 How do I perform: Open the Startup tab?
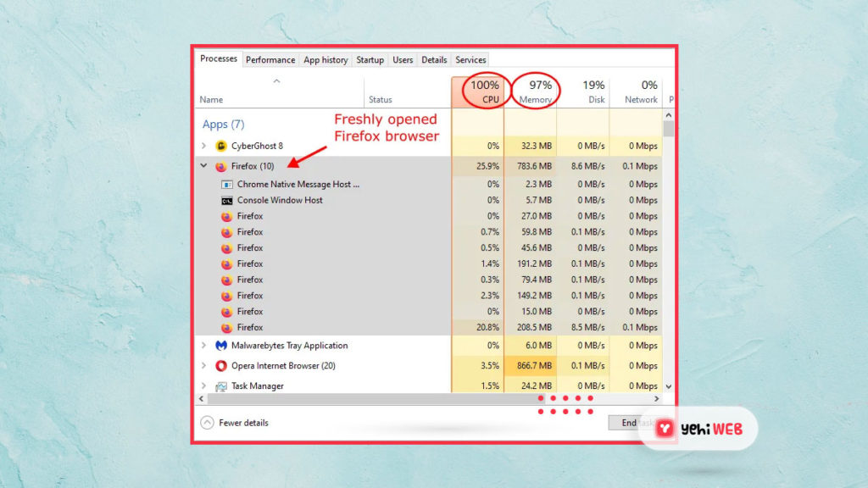pos(370,60)
